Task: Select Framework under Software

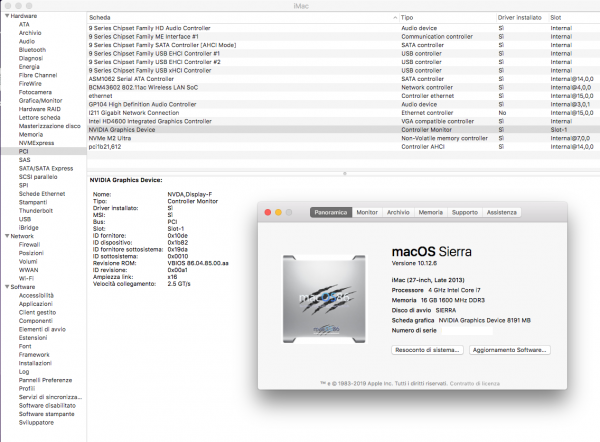Action: pyautogui.click(x=34, y=355)
